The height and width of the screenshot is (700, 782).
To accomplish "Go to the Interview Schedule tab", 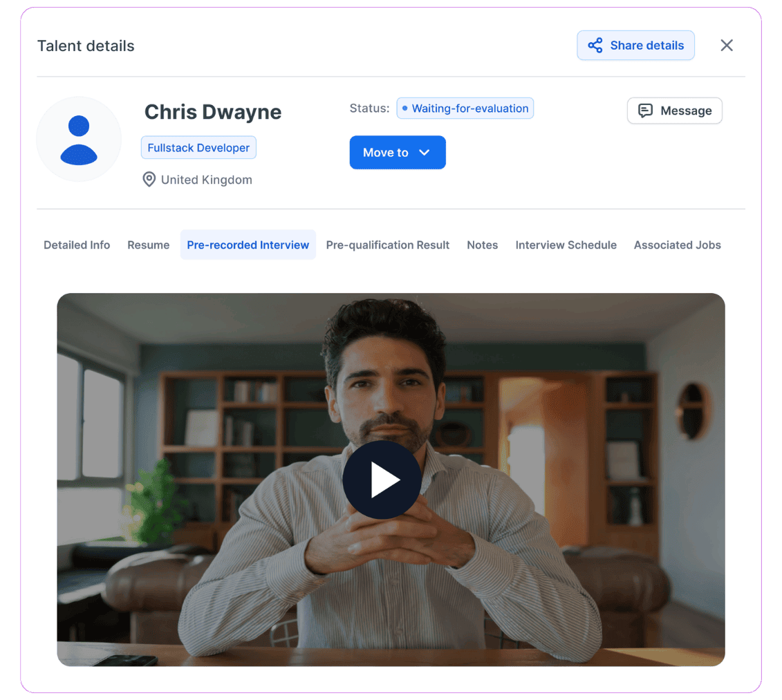I will [566, 245].
